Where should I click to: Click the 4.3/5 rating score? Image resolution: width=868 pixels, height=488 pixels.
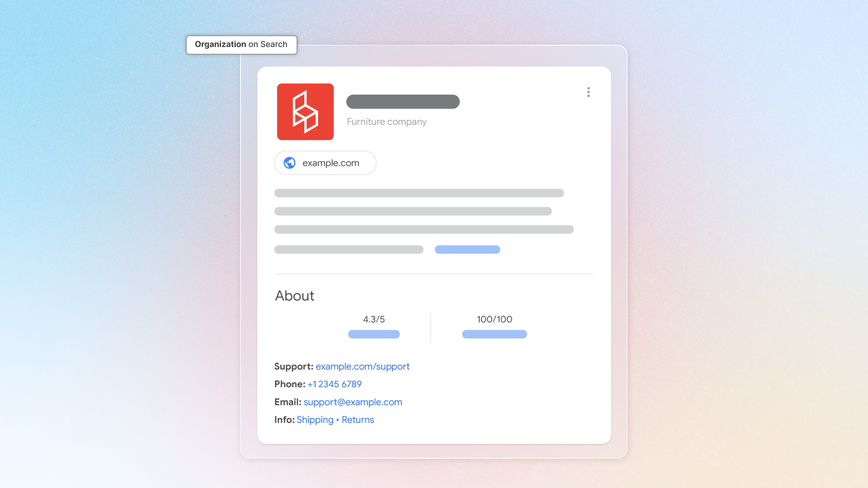pos(373,319)
